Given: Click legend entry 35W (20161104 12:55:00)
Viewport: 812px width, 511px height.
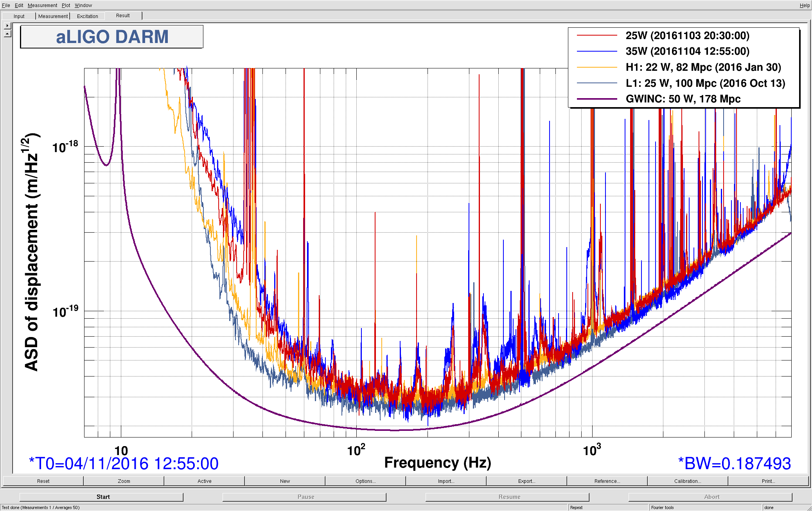Looking at the screenshot, I should pos(687,51).
